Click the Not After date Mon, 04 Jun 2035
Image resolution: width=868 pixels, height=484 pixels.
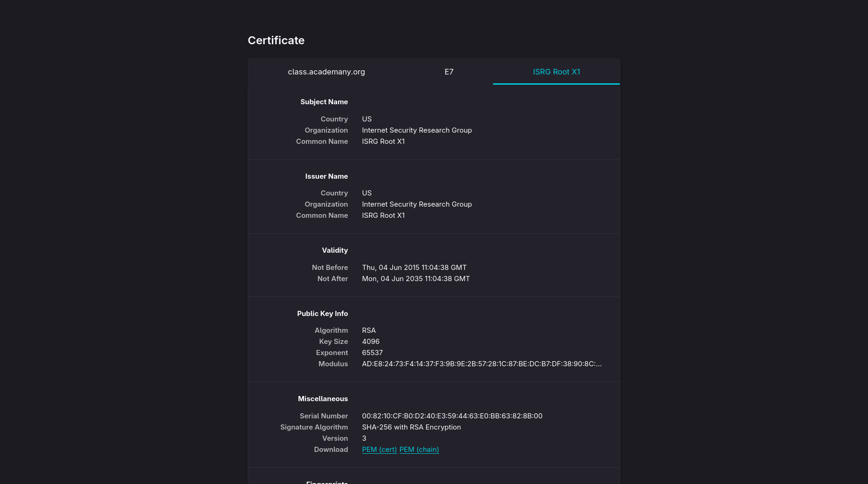click(416, 279)
